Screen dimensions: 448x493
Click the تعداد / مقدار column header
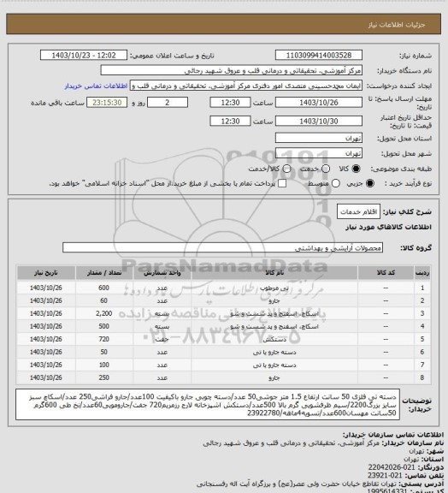tap(104, 273)
